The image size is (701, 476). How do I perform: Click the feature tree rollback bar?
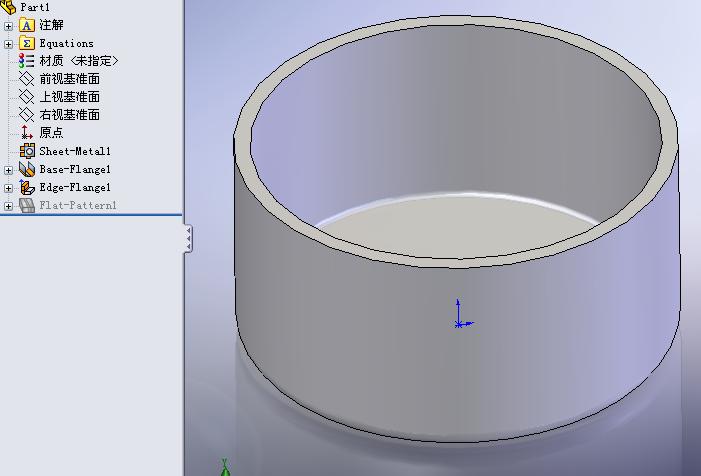point(91,215)
